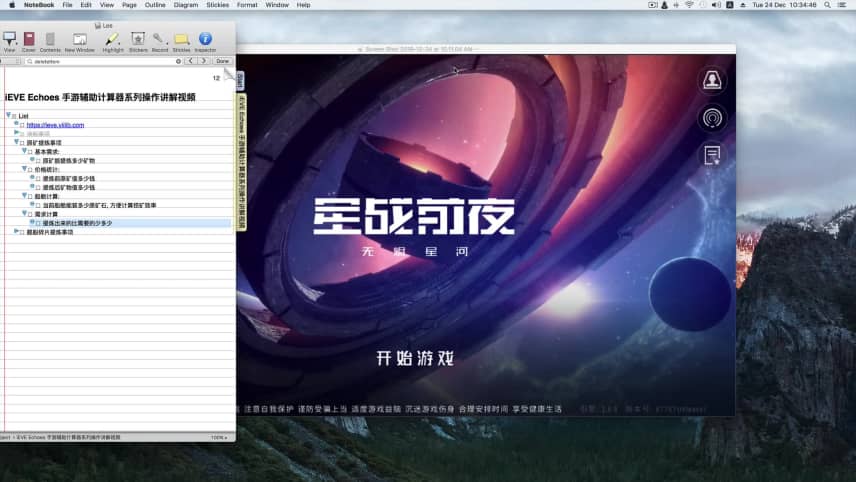This screenshot has height=482, width=856.
Task: Tick the checkbox beside 价格统计
Action: pyautogui.click(x=30, y=170)
